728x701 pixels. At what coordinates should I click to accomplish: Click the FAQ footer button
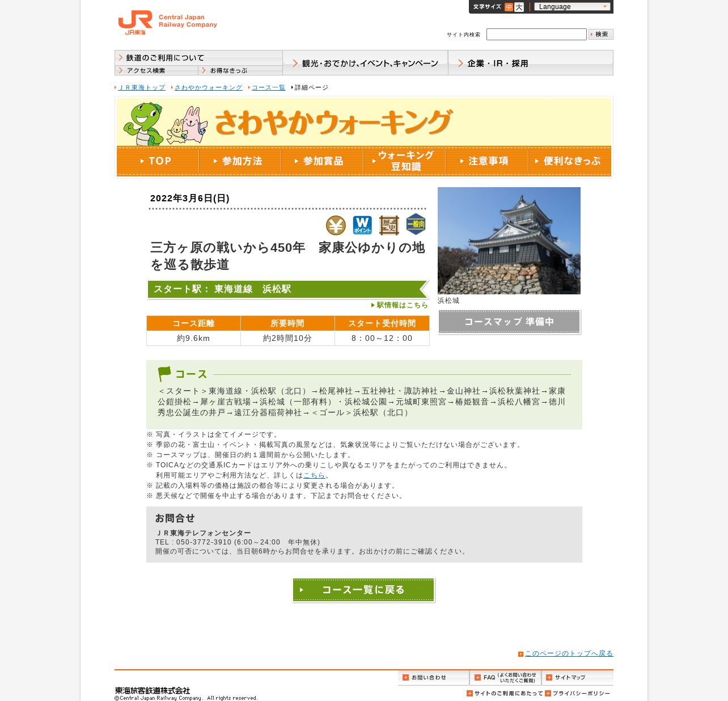tap(506, 678)
